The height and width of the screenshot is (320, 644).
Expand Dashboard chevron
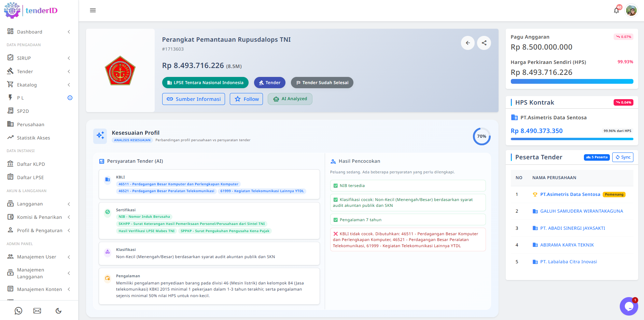[x=69, y=32]
